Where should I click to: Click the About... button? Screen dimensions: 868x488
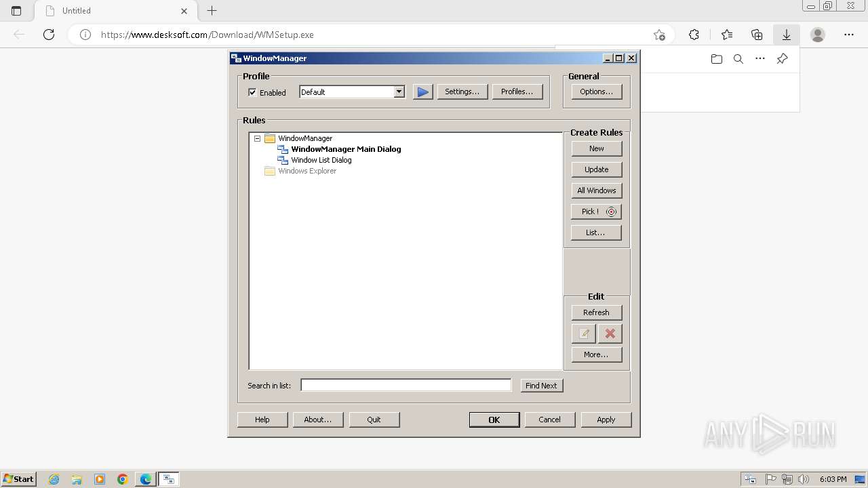[318, 420]
